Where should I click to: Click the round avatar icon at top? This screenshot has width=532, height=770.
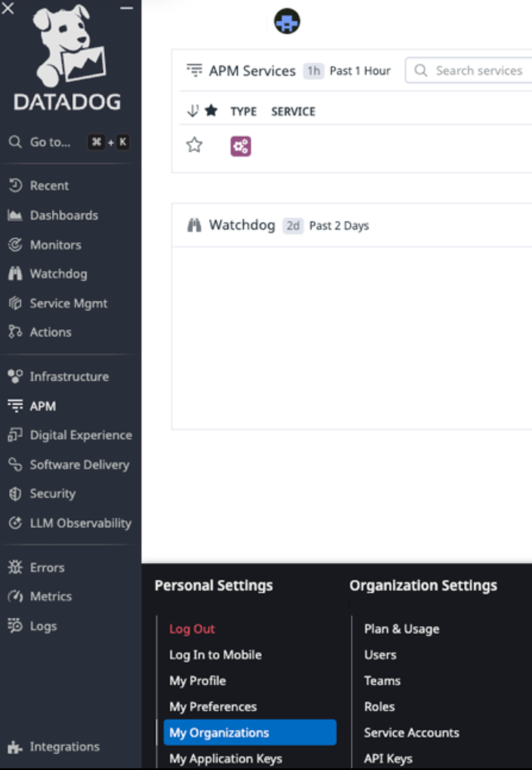pos(287,22)
